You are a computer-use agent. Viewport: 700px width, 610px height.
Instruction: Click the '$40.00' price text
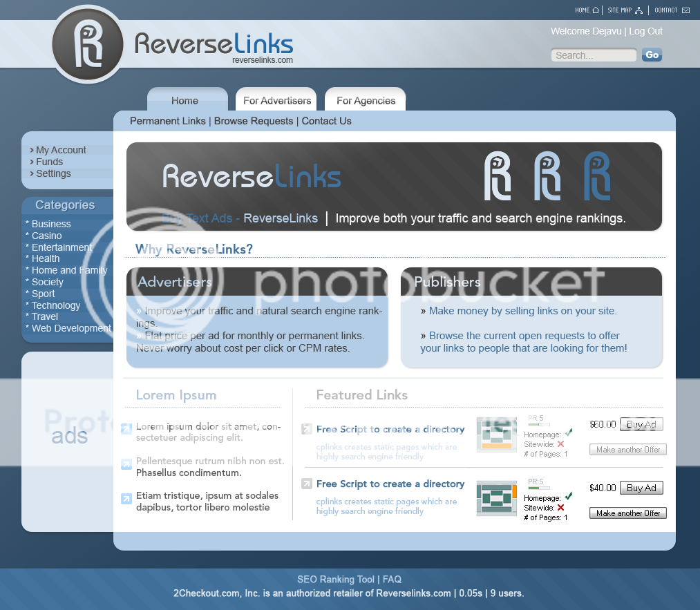click(603, 488)
